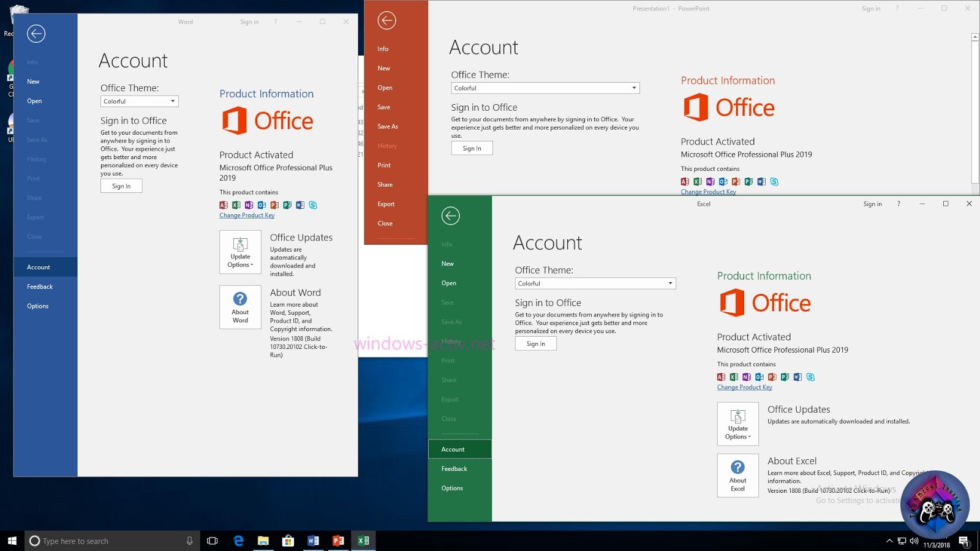The width and height of the screenshot is (980, 551).
Task: Open the Windows Start menu
Action: pos(12,541)
